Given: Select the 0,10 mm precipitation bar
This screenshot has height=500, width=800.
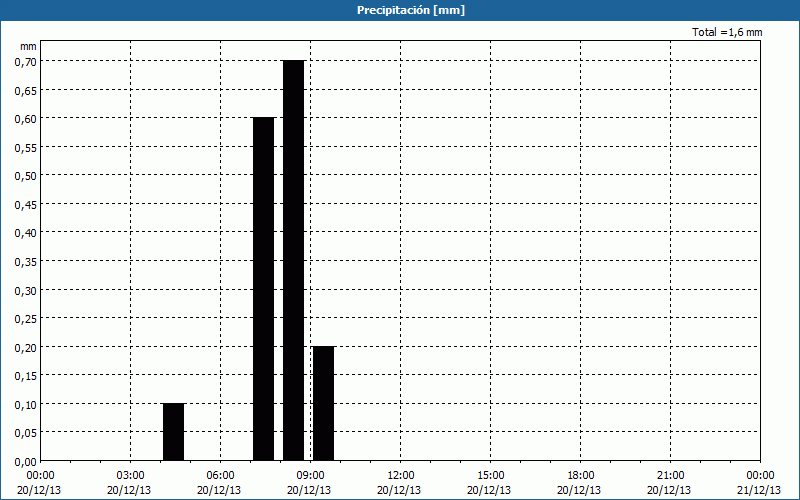Looking at the screenshot, I should pyautogui.click(x=173, y=432).
